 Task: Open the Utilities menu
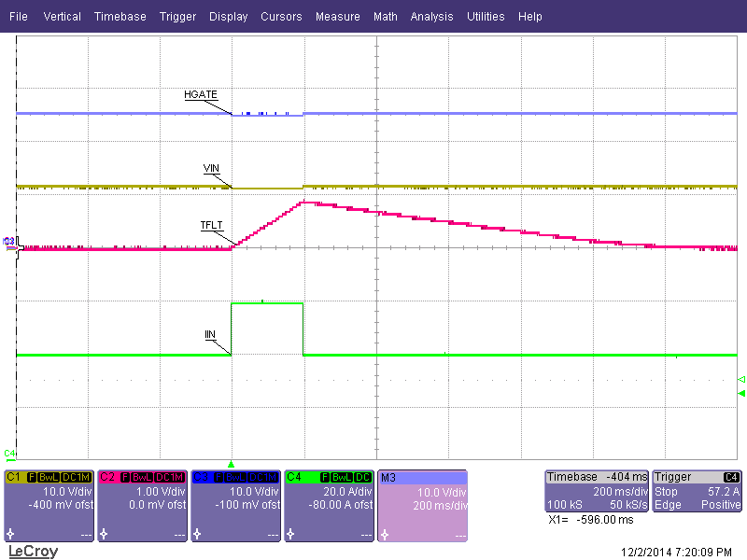click(486, 16)
